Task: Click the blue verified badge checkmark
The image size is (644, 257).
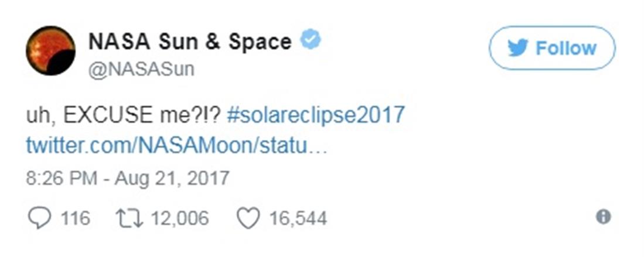Action: click(x=311, y=40)
